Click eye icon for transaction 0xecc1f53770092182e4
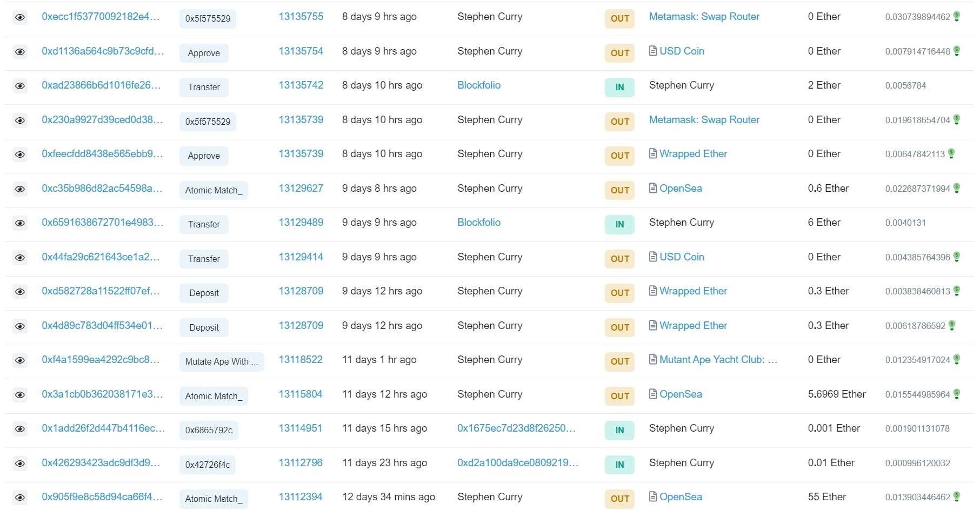980x517 pixels. point(20,17)
